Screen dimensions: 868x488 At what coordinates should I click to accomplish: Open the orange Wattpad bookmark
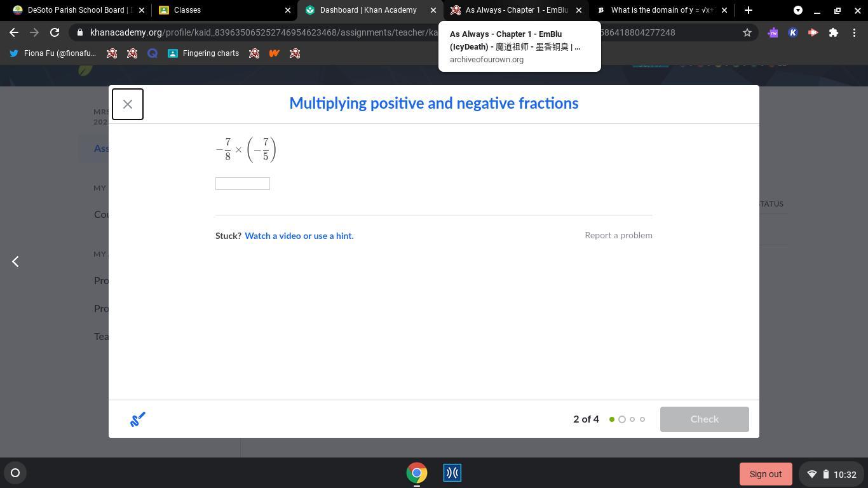click(275, 53)
